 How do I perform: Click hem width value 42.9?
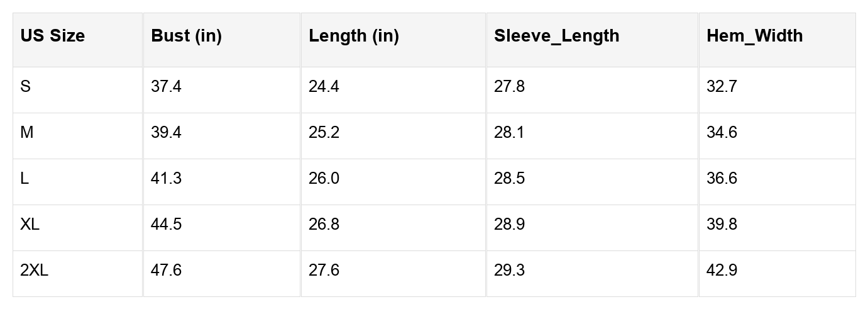pyautogui.click(x=722, y=270)
